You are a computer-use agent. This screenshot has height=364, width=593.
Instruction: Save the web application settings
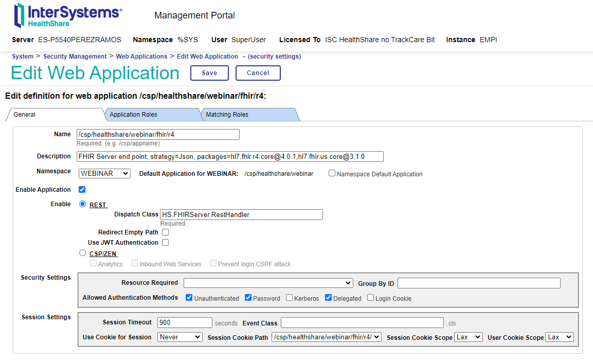tap(209, 73)
